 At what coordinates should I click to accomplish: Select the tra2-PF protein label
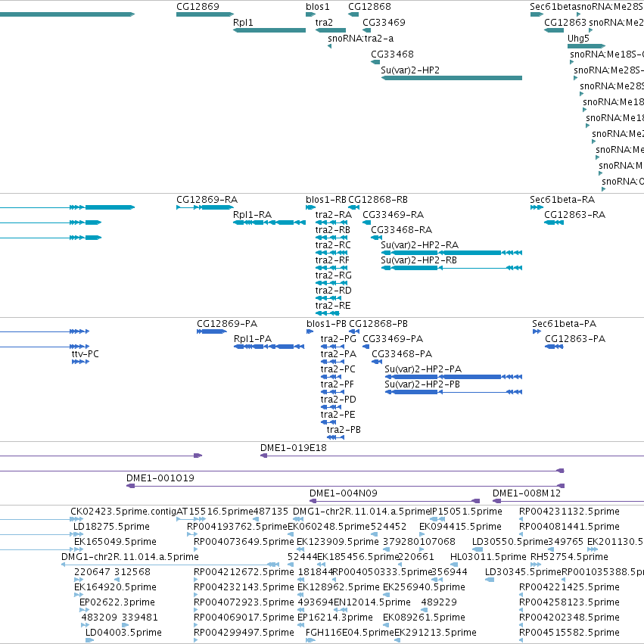tap(338, 384)
